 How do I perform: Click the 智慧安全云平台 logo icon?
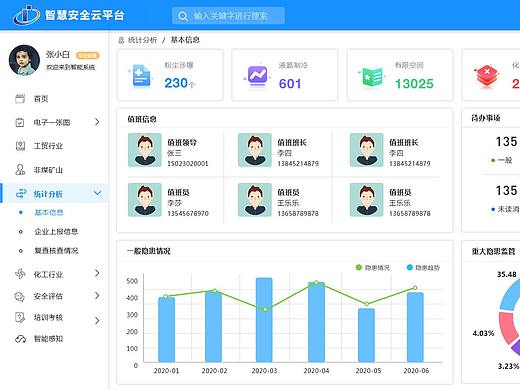26,16
